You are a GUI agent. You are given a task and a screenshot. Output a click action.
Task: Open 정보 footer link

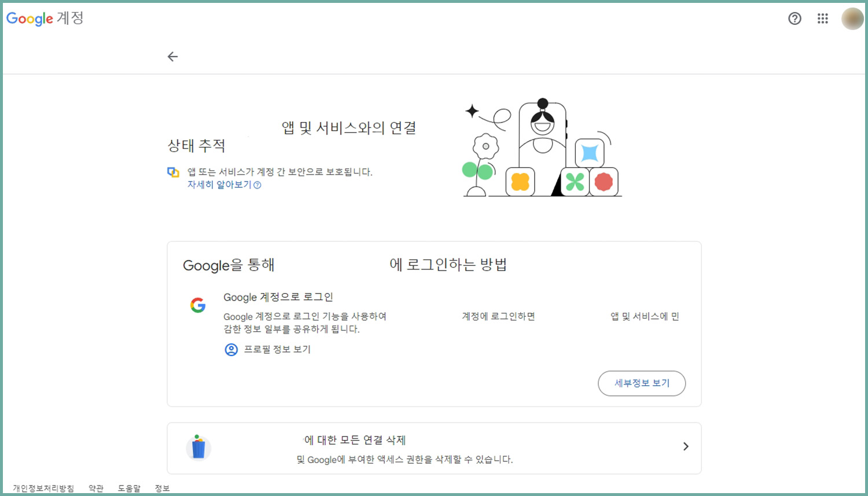point(163,488)
